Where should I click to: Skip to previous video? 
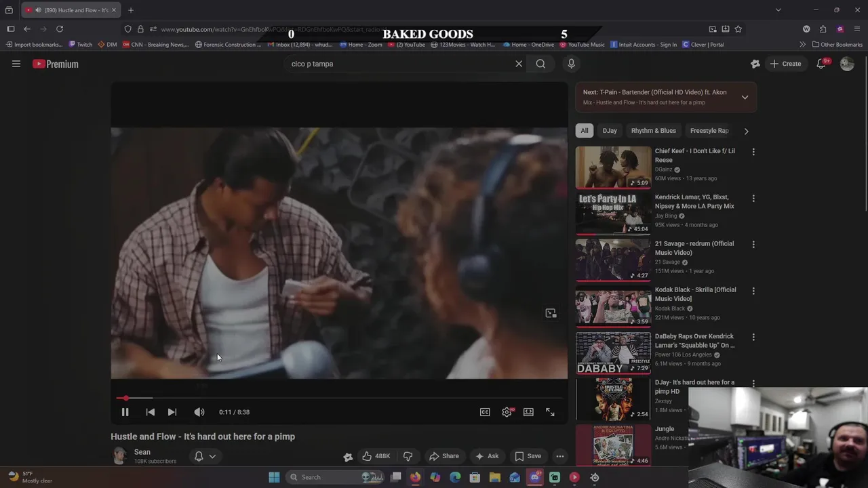point(151,412)
